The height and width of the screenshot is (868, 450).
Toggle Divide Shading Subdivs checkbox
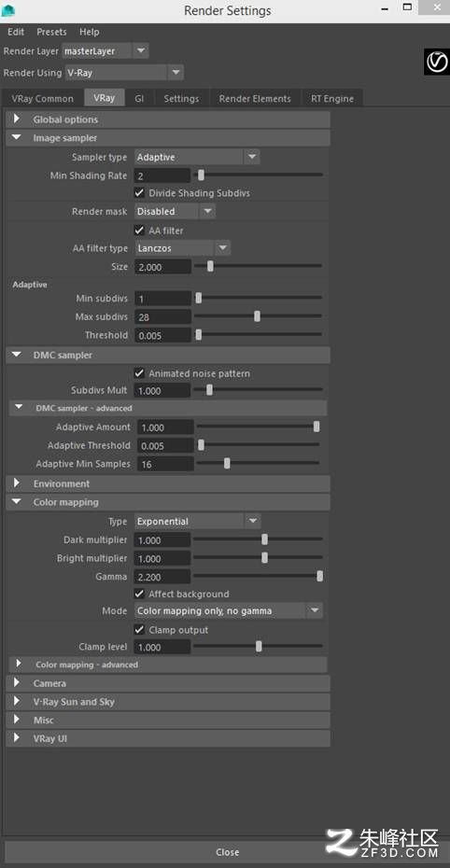(139, 192)
